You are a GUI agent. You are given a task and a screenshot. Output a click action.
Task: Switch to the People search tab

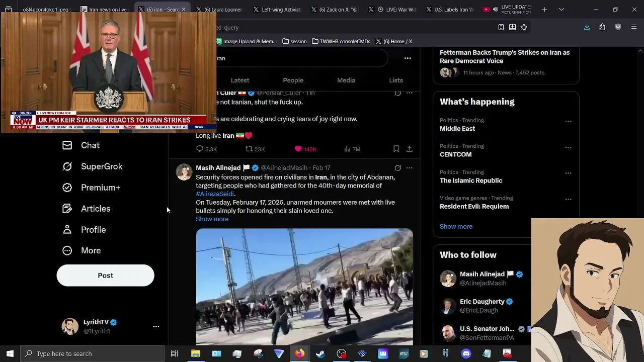(293, 80)
